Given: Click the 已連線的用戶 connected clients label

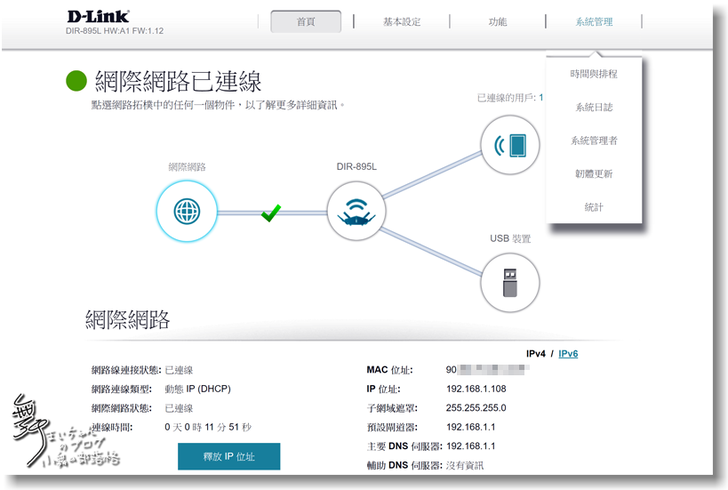Looking at the screenshot, I should pyautogui.click(x=506, y=98).
